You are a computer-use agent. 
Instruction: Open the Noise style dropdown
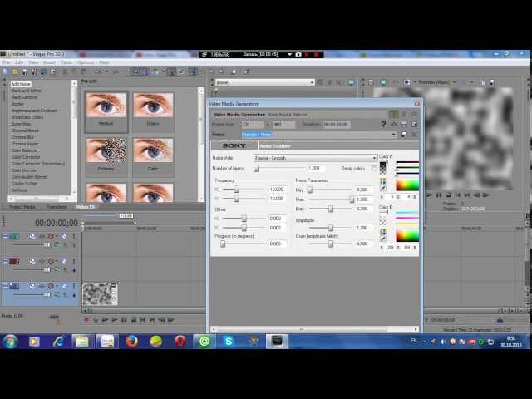tap(374, 158)
